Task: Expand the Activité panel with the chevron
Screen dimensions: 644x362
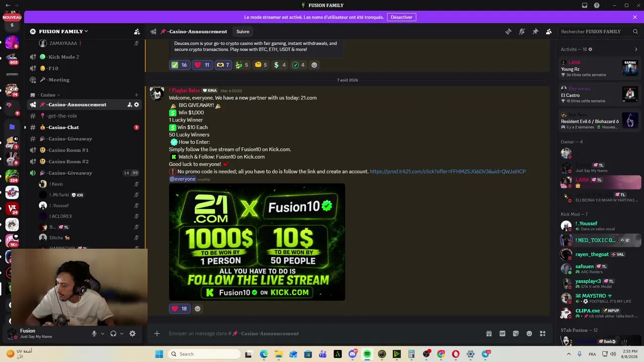Action: 636,49
